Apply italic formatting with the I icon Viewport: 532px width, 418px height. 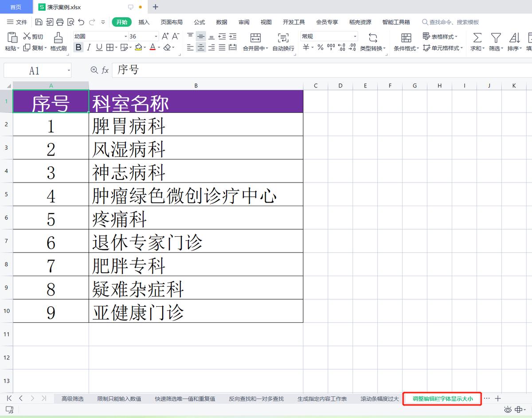pyautogui.click(x=89, y=47)
